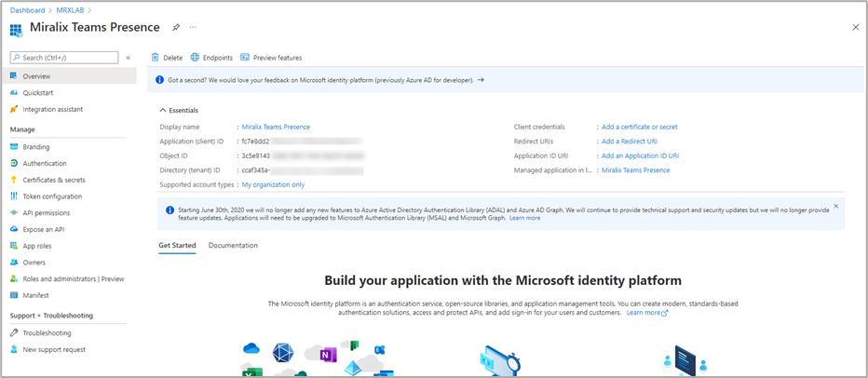Click the Branding icon
The width and height of the screenshot is (868, 378).
(x=14, y=147)
